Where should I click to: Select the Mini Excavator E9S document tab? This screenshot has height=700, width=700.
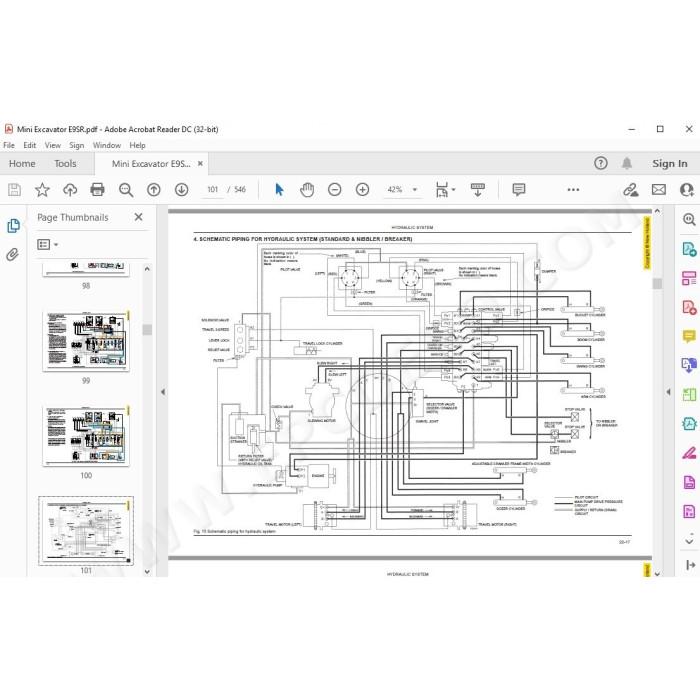(x=151, y=164)
